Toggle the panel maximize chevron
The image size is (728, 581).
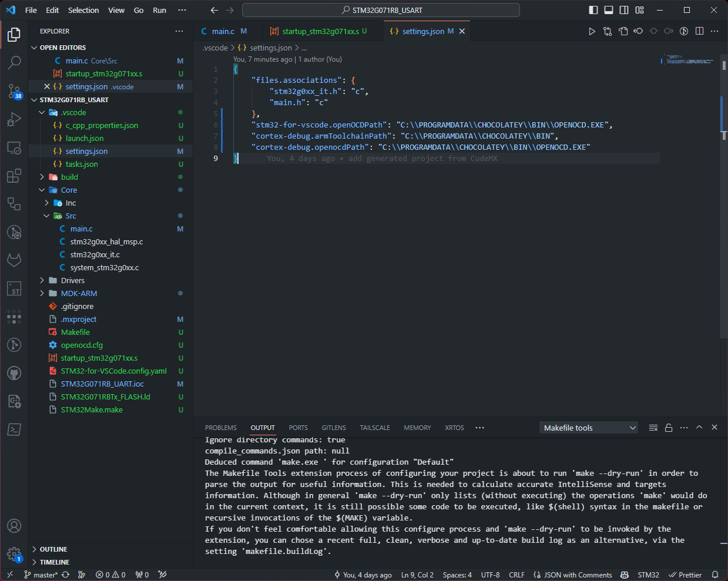pyautogui.click(x=699, y=428)
